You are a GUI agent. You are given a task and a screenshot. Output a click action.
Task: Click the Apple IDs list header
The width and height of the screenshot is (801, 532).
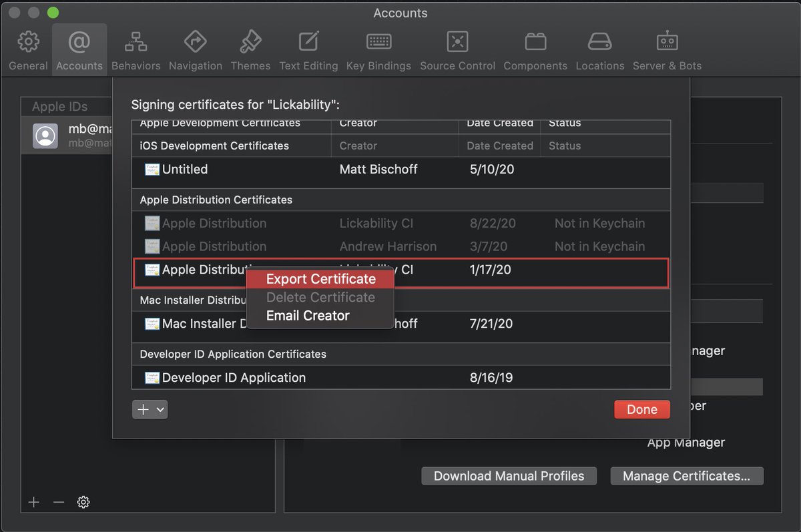59,107
